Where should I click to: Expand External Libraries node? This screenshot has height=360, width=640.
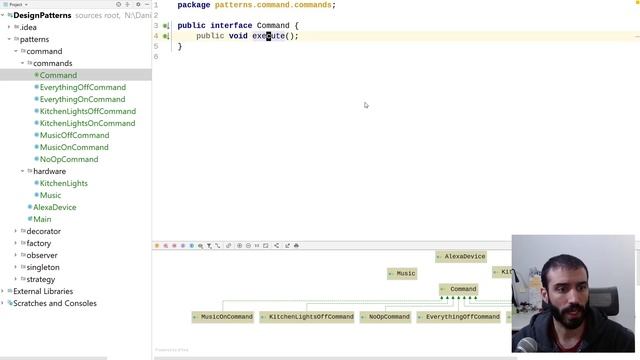click(3, 291)
